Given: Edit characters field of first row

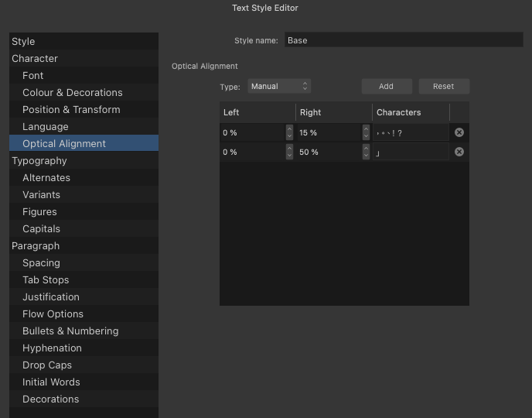Looking at the screenshot, I should coord(411,132).
